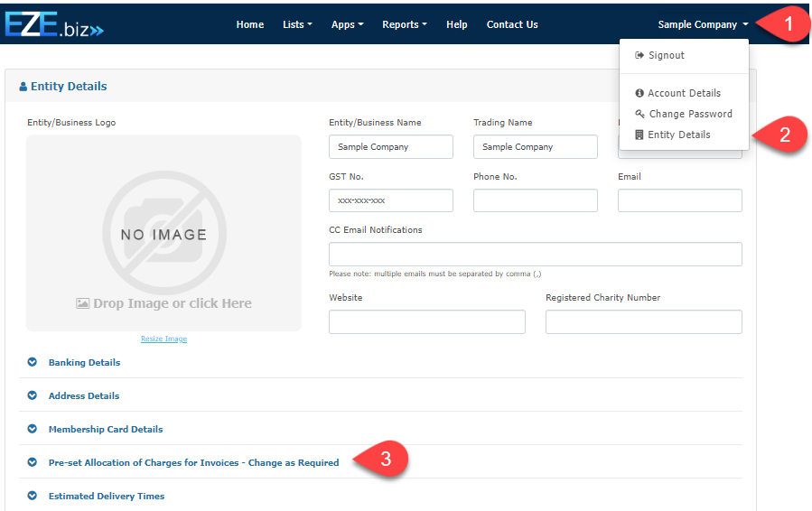Open the Apps dropdown menu
The height and width of the screenshot is (511, 812).
click(347, 24)
